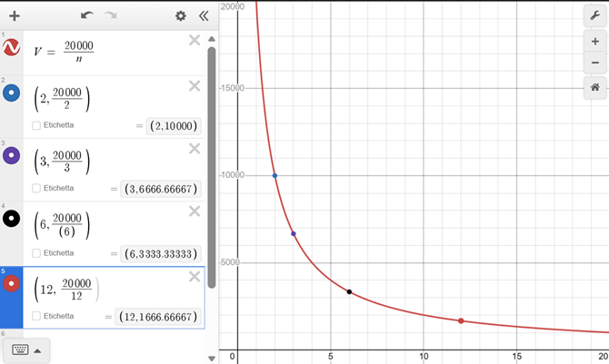Screen dimensions: 609x364
Task: Collapse the expression list panel
Action: point(203,15)
